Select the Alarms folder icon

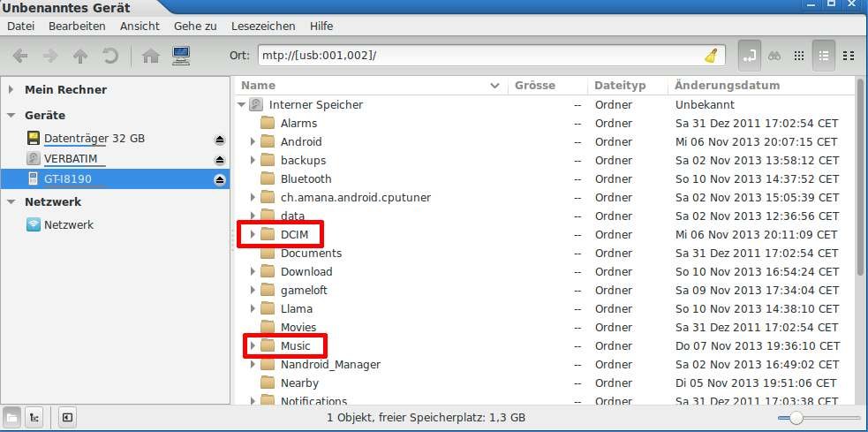click(x=268, y=123)
